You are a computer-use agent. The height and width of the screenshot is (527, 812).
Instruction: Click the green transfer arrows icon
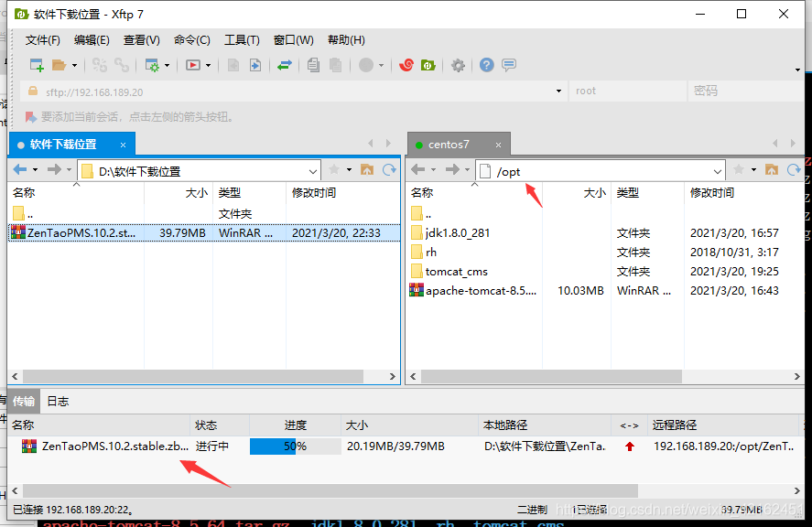click(285, 65)
